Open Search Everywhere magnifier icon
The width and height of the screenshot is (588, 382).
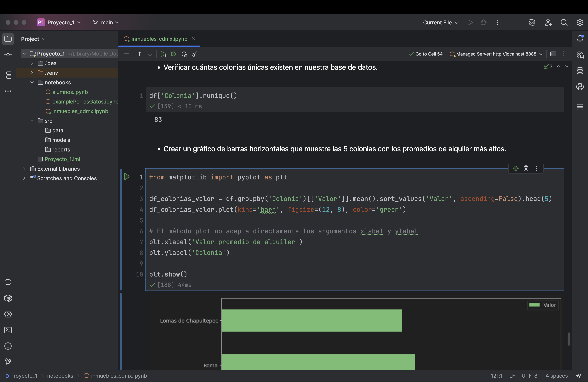[564, 22]
